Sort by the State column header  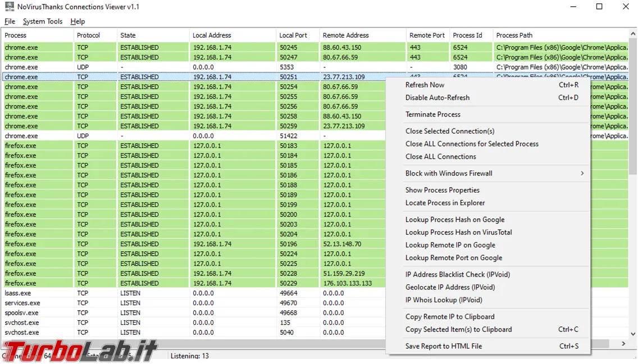coord(153,35)
